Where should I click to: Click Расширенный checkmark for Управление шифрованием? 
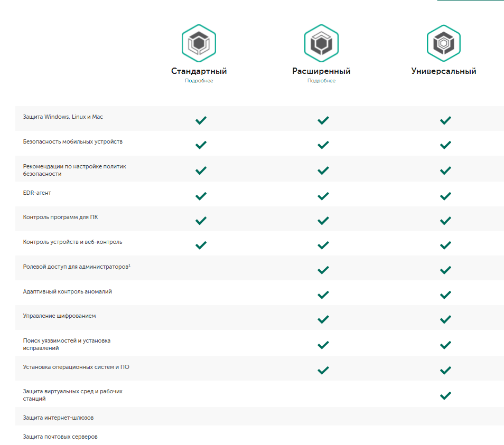pyautogui.click(x=323, y=319)
